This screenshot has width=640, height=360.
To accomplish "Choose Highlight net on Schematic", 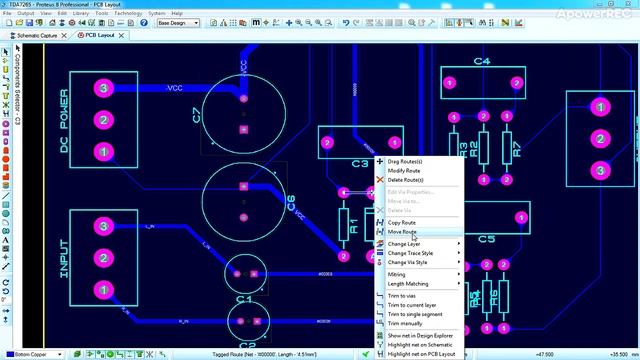I will [x=420, y=345].
